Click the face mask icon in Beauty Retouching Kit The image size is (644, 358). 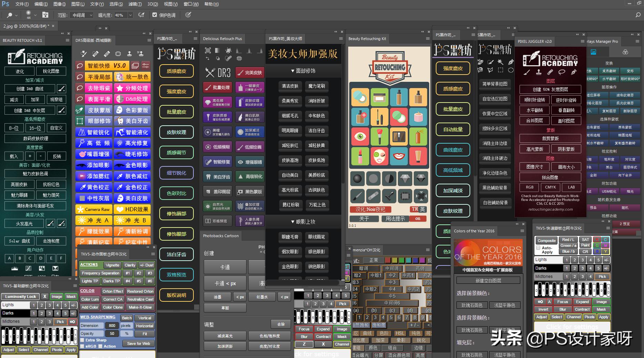[x=379, y=156]
